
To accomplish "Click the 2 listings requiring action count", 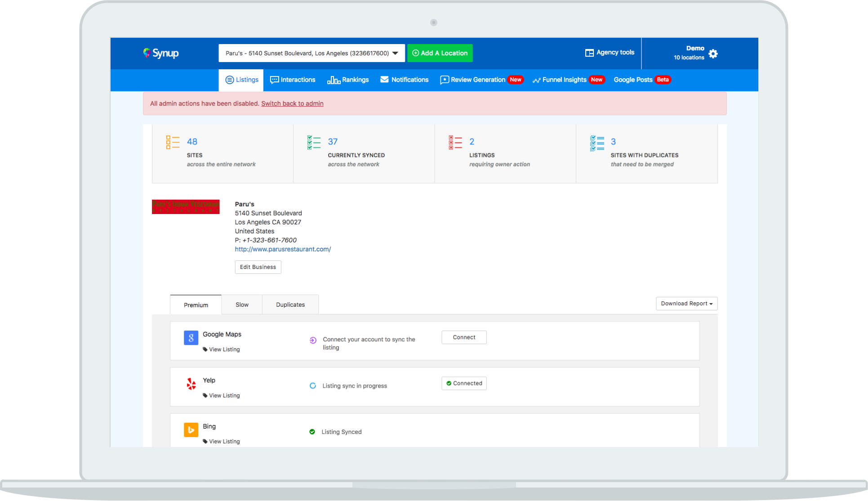I will 472,142.
